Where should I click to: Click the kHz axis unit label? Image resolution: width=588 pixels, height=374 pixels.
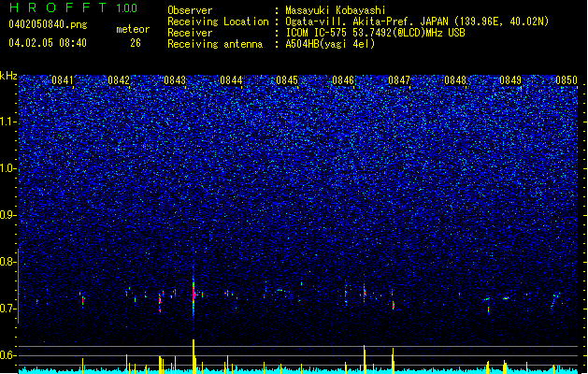8,76
